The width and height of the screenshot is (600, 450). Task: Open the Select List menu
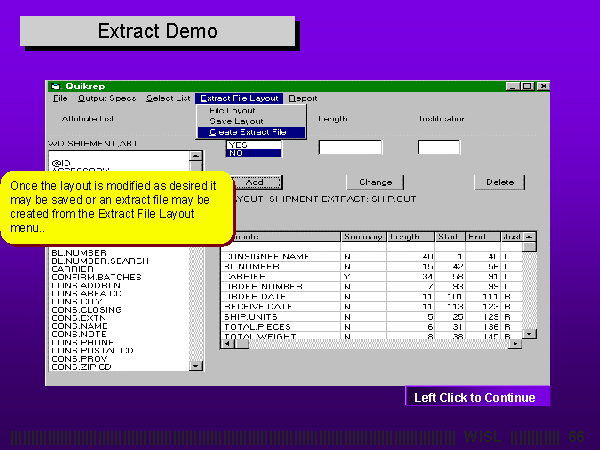(x=167, y=98)
